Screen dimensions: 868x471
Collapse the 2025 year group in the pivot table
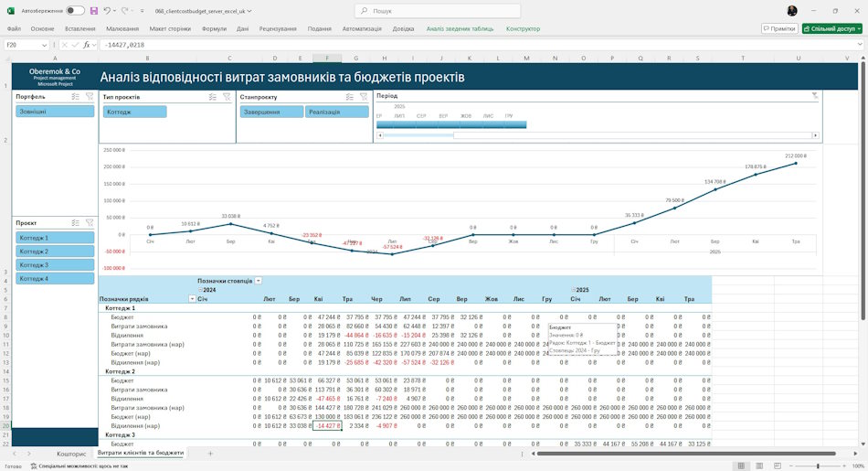pyautogui.click(x=574, y=290)
